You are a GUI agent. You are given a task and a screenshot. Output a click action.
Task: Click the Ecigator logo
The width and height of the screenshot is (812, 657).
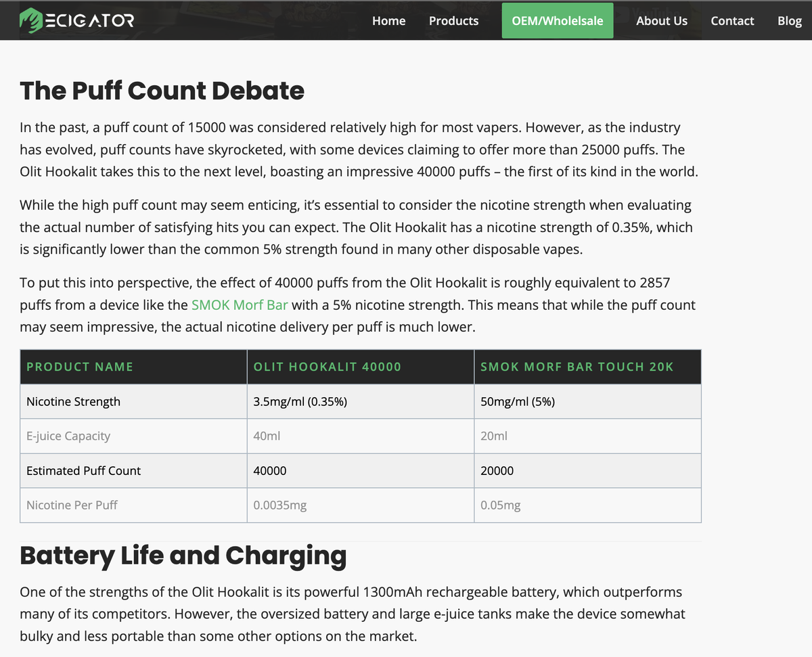coord(76,20)
